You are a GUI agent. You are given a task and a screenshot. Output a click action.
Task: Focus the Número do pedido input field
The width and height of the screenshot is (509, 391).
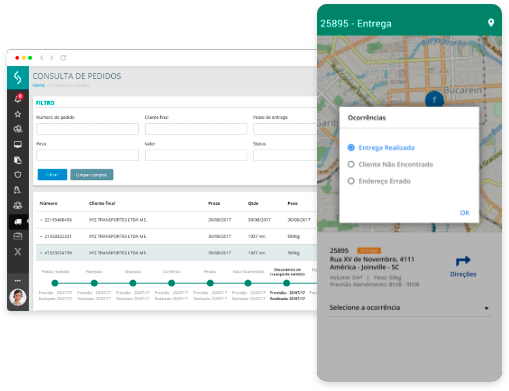pyautogui.click(x=87, y=129)
